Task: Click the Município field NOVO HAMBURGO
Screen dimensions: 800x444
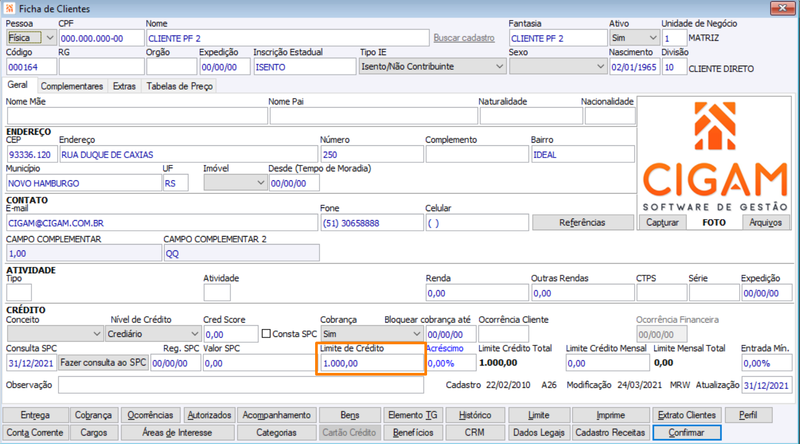Action: tap(84, 183)
